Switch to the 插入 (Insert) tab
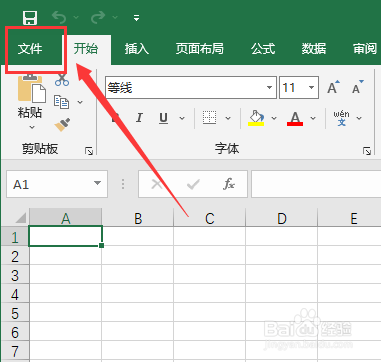The height and width of the screenshot is (362, 381). click(137, 49)
